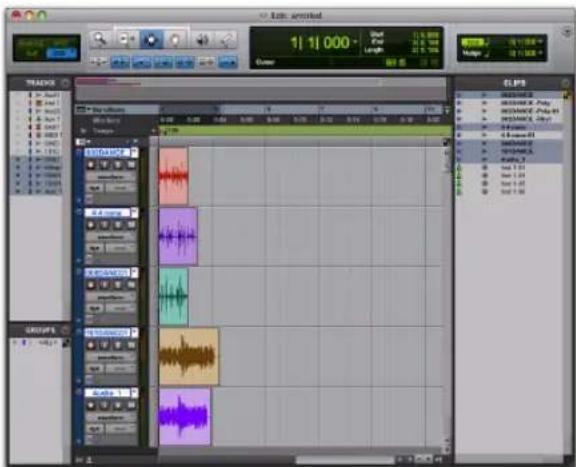Viewport: 576px width, 467px height.
Task: Enable Grid edit mode
Action: click(x=61, y=54)
